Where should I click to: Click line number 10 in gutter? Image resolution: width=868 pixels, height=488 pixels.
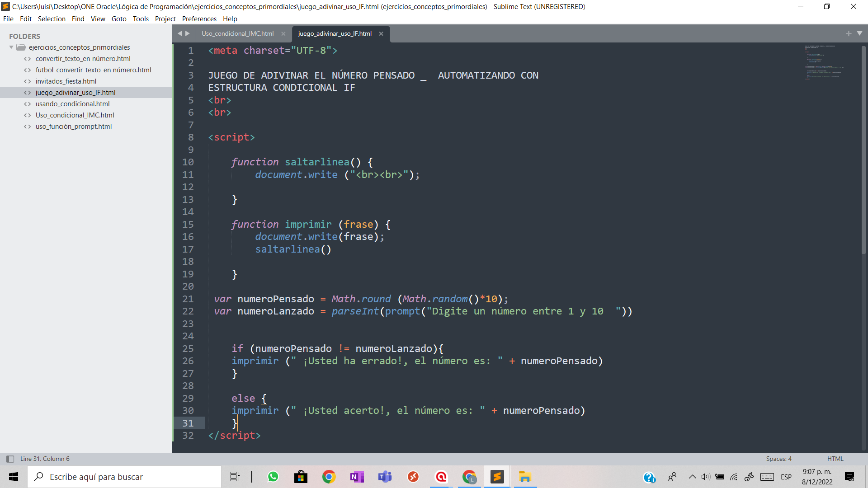pyautogui.click(x=188, y=162)
